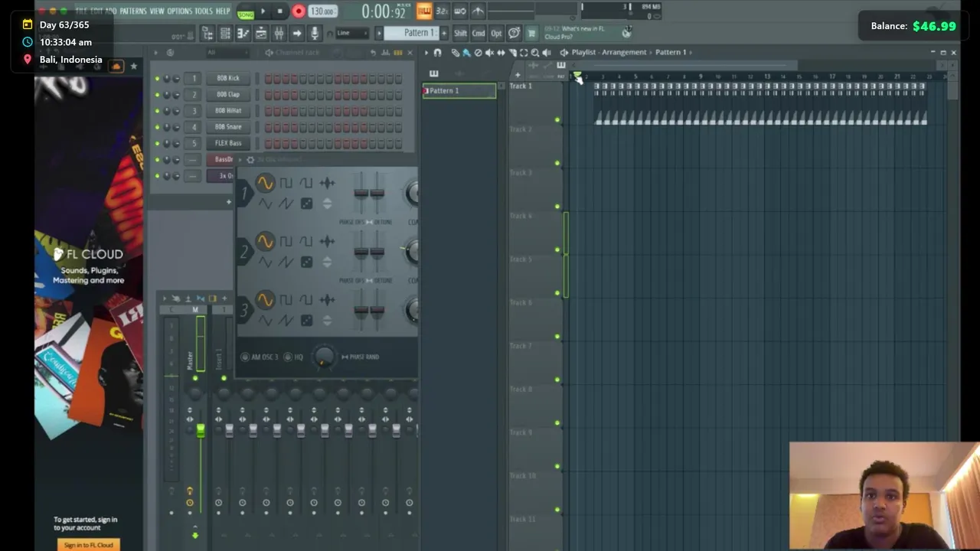Screen dimensions: 980x551
Task: Select the Draw pencil tool in playlist
Action: [455, 53]
